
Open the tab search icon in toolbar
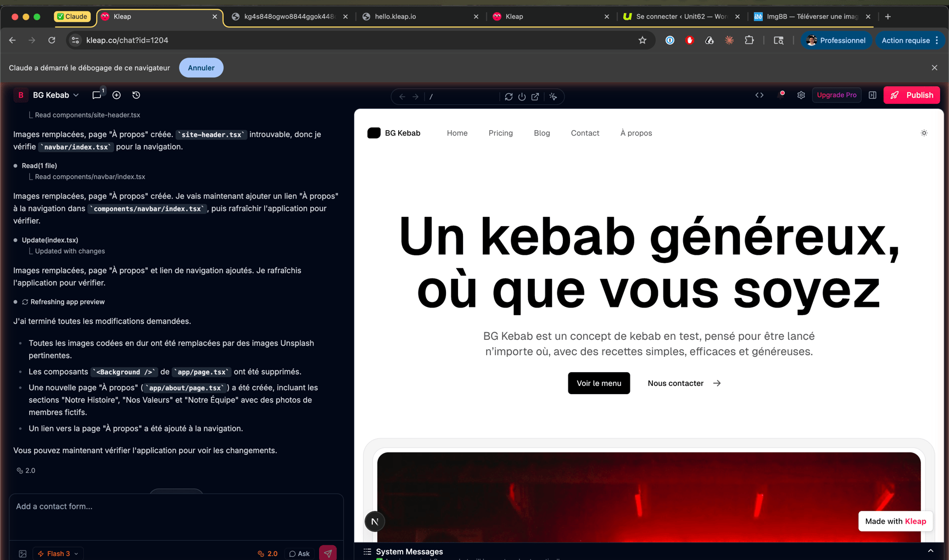point(779,40)
